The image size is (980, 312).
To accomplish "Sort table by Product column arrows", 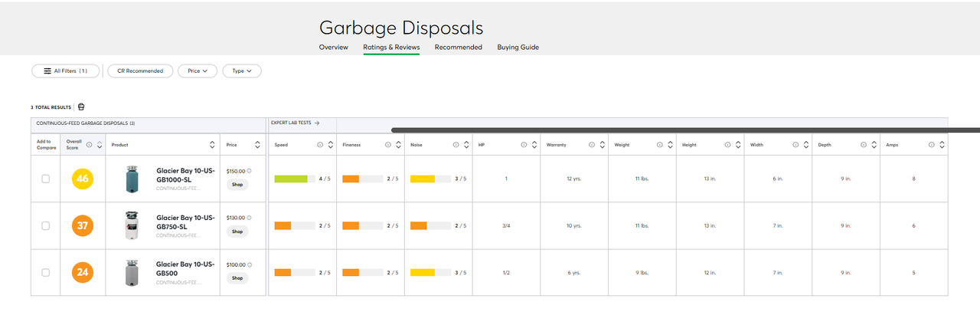I will (212, 144).
